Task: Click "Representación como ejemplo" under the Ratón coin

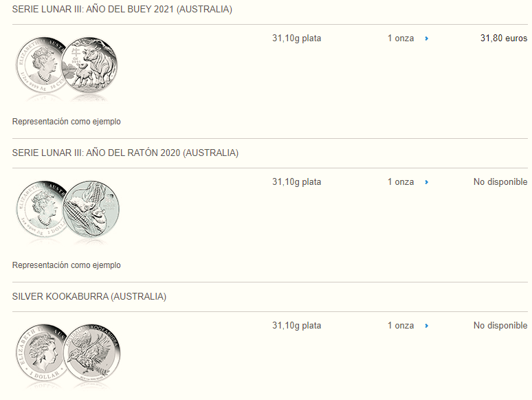Action: tap(67, 265)
